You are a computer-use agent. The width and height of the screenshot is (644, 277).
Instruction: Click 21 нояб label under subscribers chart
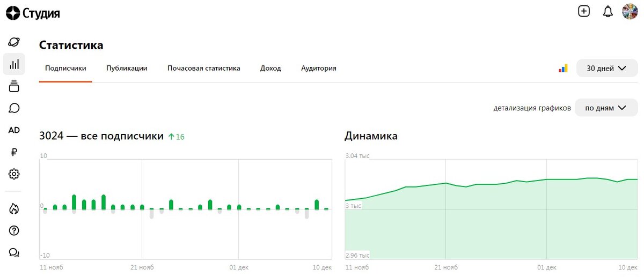pyautogui.click(x=142, y=267)
